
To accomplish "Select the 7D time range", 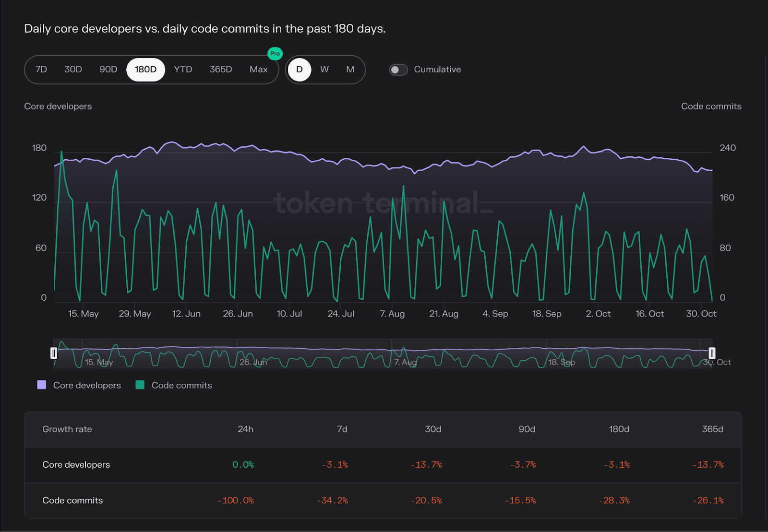I will pos(41,70).
